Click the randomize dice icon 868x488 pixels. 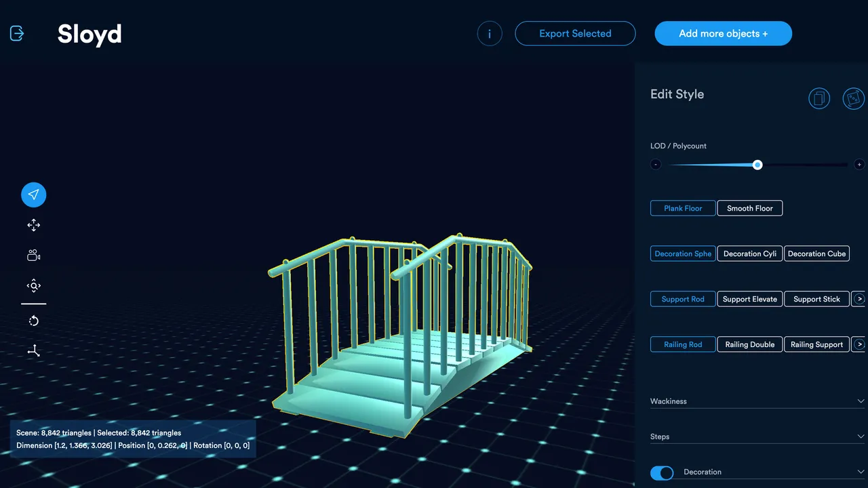click(x=854, y=99)
